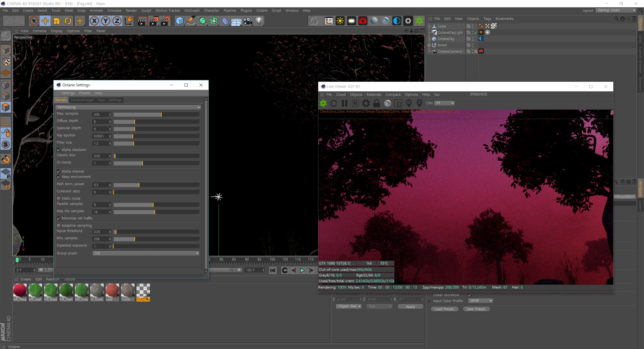Activate the Rotate tool
The height and width of the screenshot is (349, 644).
(x=68, y=21)
